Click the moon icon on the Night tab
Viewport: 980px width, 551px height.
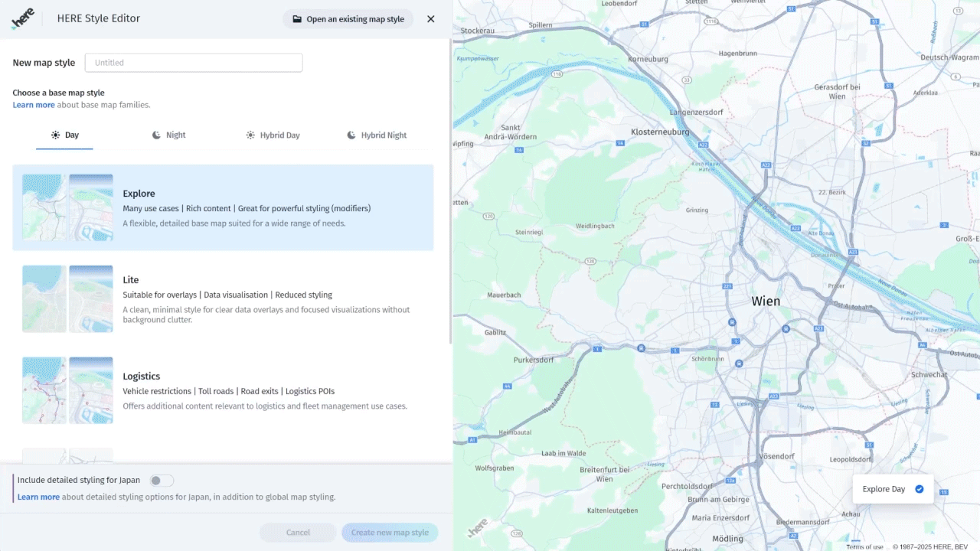pos(156,135)
